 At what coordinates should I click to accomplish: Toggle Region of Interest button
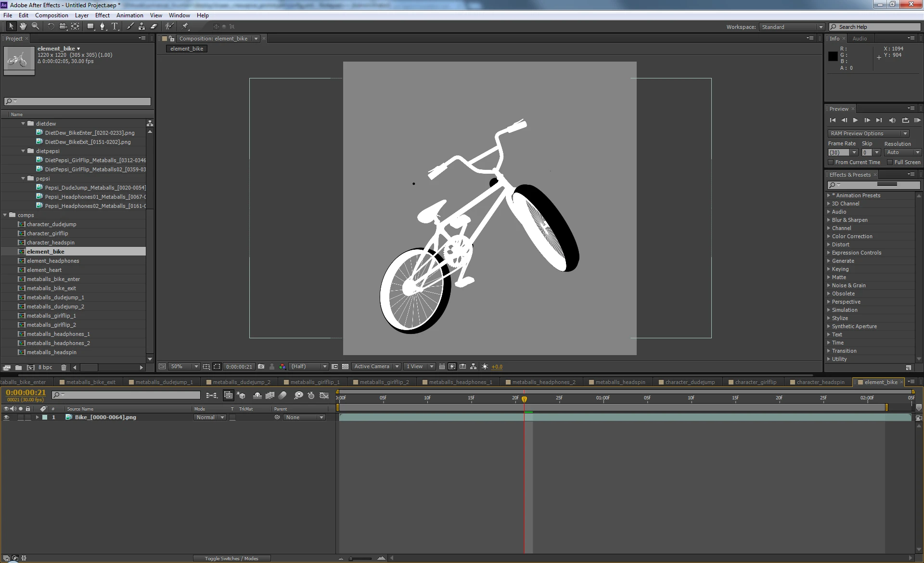[335, 366]
